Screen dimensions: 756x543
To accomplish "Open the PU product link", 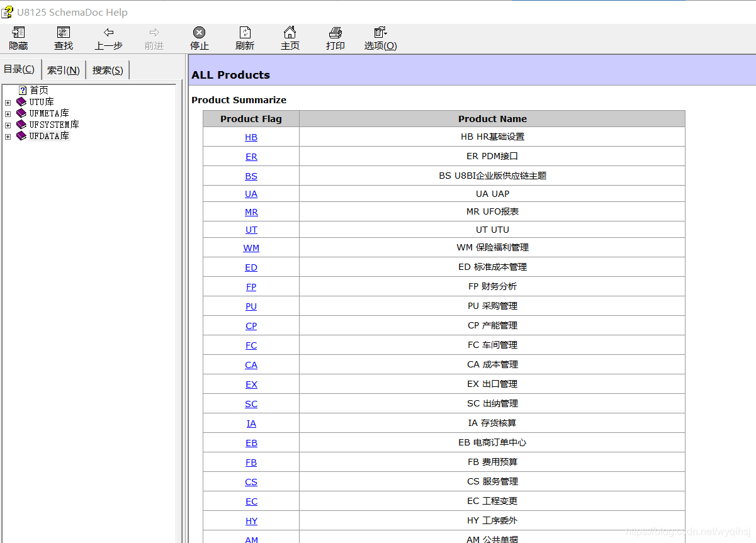I will [251, 306].
